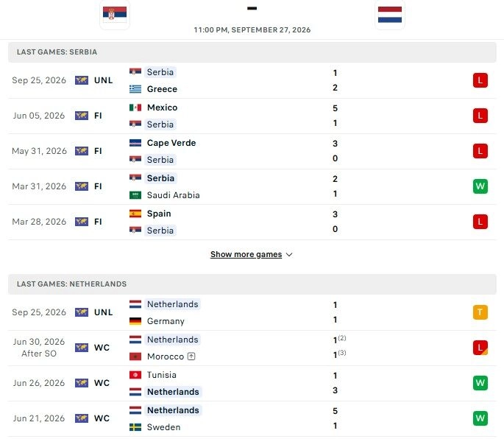The width and height of the screenshot is (504, 439).
Task: Select the Germany team name
Action: click(x=166, y=321)
